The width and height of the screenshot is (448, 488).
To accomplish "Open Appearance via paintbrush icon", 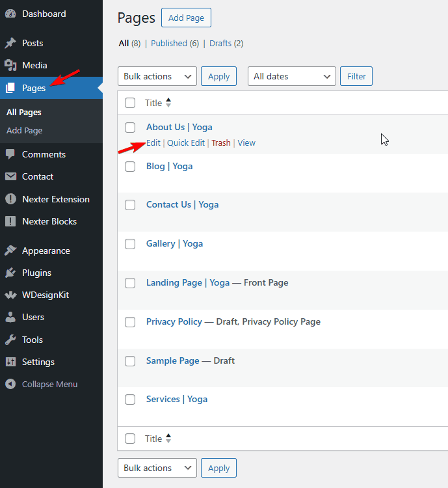I will pyautogui.click(x=10, y=251).
